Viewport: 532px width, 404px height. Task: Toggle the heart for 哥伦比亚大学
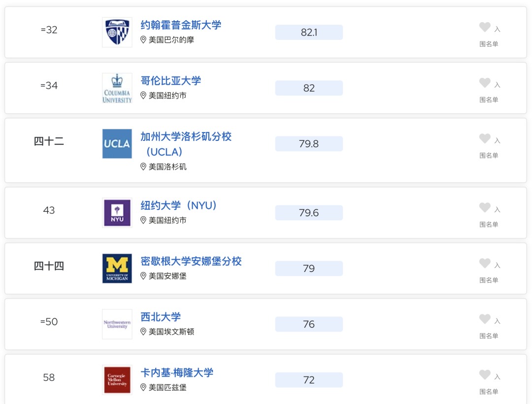[485, 82]
